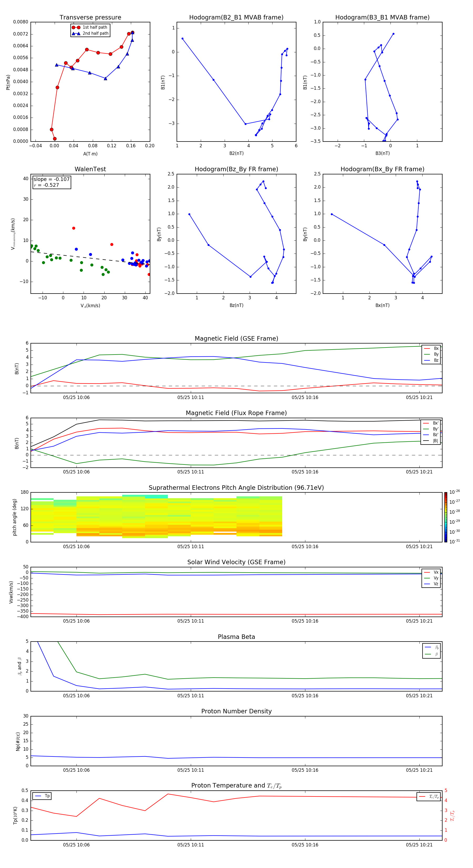Select the 'Hodogram(Bx_By FR frame)' title
This screenshot has height=868, width=473.
click(x=382, y=169)
